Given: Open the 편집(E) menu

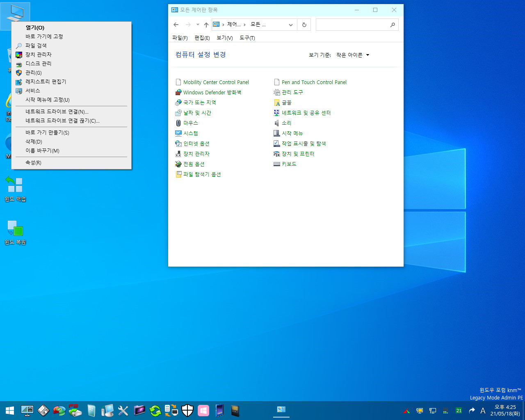Looking at the screenshot, I should [202, 38].
